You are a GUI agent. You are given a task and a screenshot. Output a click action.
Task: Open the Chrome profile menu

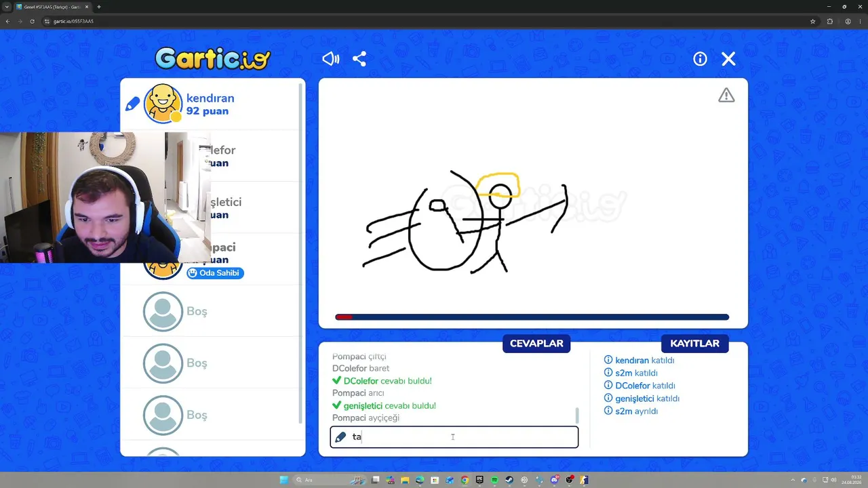[x=848, y=21]
